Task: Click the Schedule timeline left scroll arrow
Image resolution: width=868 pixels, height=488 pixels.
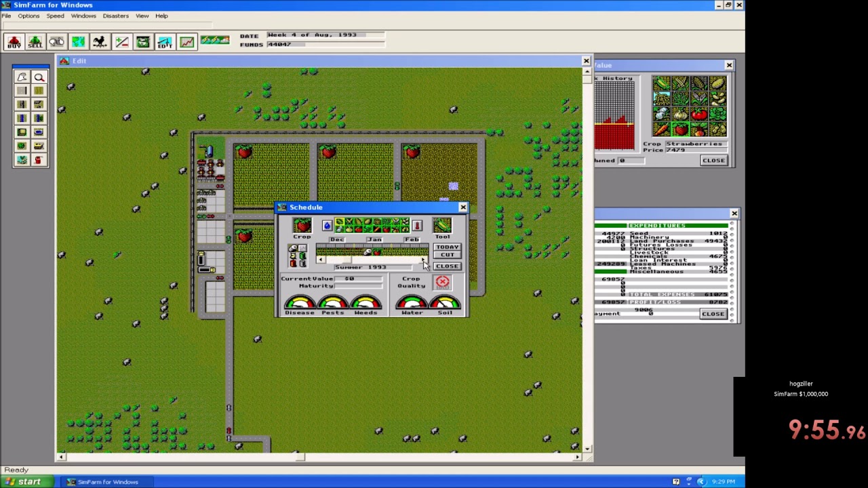Action: [321, 260]
